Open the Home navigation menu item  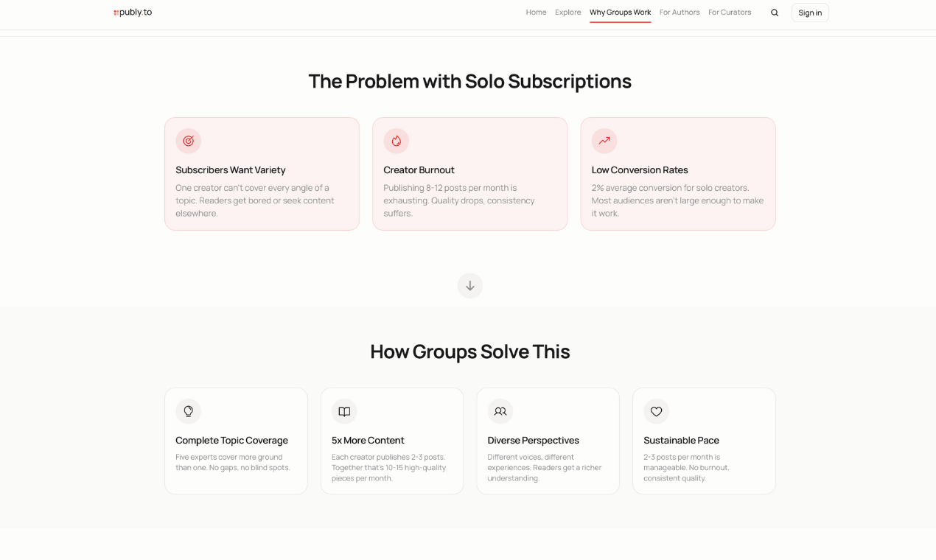(536, 13)
